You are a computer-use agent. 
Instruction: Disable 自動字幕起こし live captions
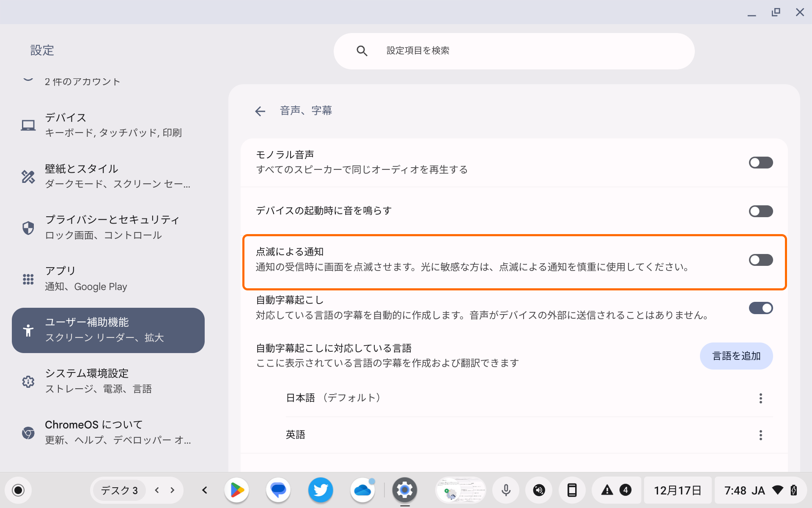point(760,308)
